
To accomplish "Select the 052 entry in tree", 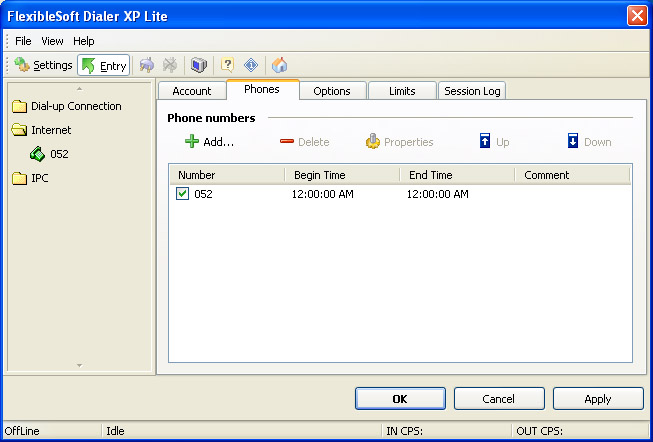I will pyautogui.click(x=49, y=154).
